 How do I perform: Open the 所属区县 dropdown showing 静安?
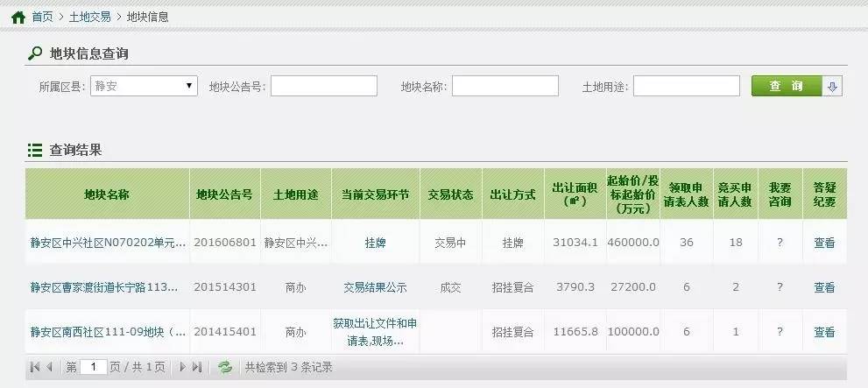click(x=144, y=86)
